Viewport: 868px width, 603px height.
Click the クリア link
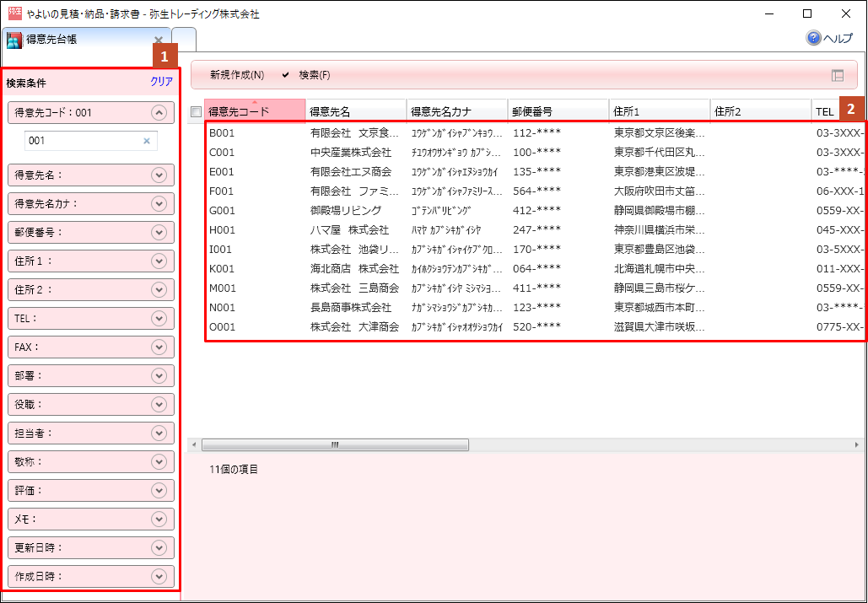pyautogui.click(x=161, y=82)
